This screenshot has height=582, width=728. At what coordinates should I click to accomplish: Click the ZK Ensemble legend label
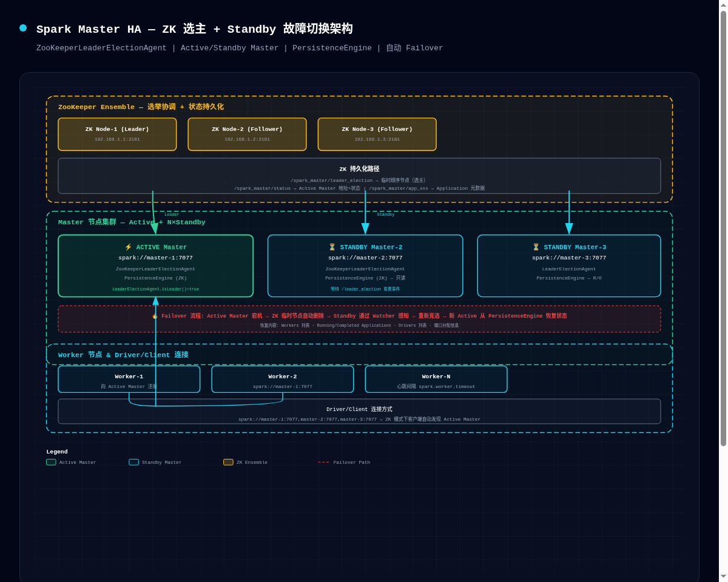click(x=252, y=463)
